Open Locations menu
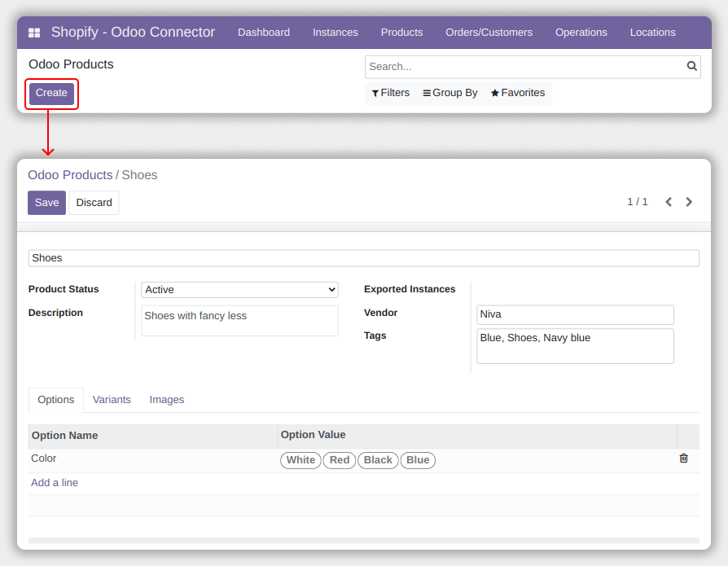This screenshot has width=728, height=566. pos(653,33)
